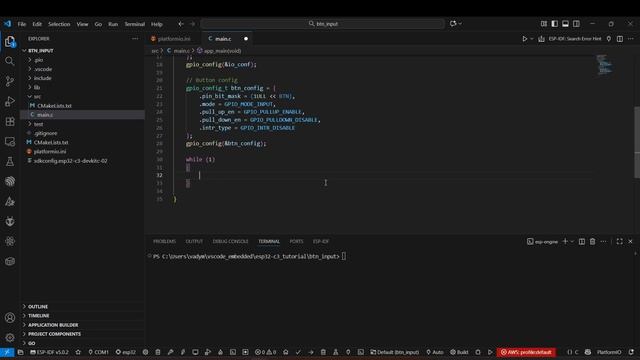Click the PlatformIO Build checkmark icon
The height and width of the screenshot is (360, 640).
(x=298, y=352)
